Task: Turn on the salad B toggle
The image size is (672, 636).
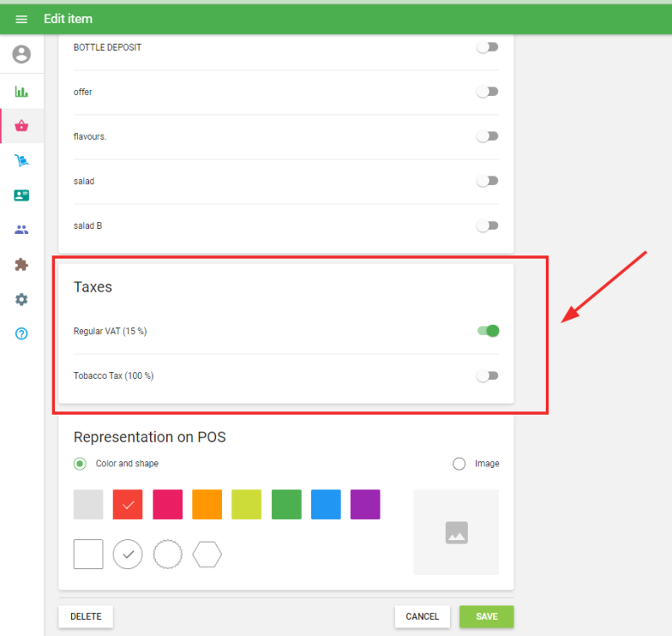Action: click(x=487, y=226)
